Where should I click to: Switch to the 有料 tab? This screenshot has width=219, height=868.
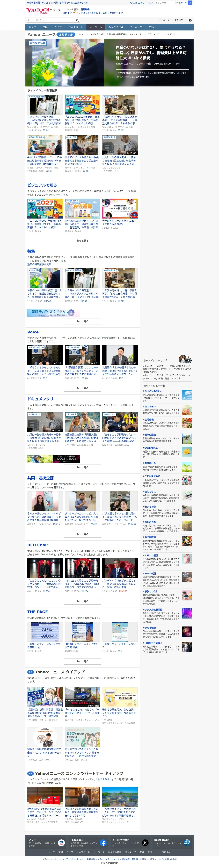(x=151, y=27)
